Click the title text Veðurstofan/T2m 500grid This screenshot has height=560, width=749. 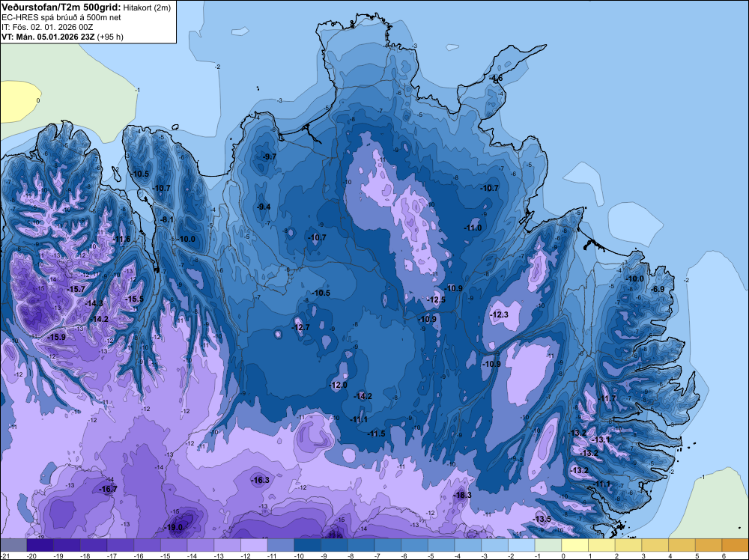[x=61, y=7]
